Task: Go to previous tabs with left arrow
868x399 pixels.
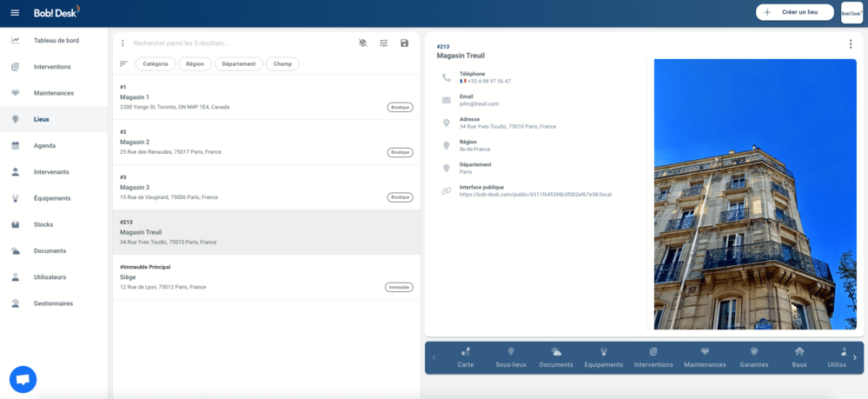Action: pyautogui.click(x=434, y=357)
